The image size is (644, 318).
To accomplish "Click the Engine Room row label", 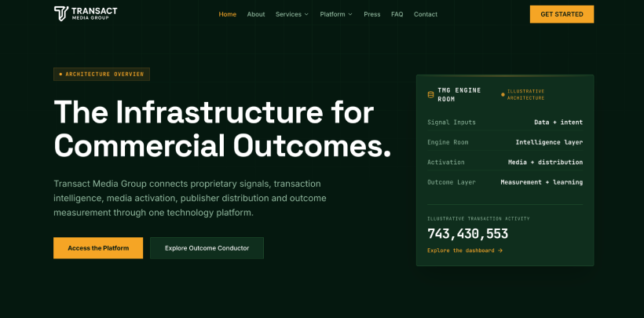I will tap(448, 142).
